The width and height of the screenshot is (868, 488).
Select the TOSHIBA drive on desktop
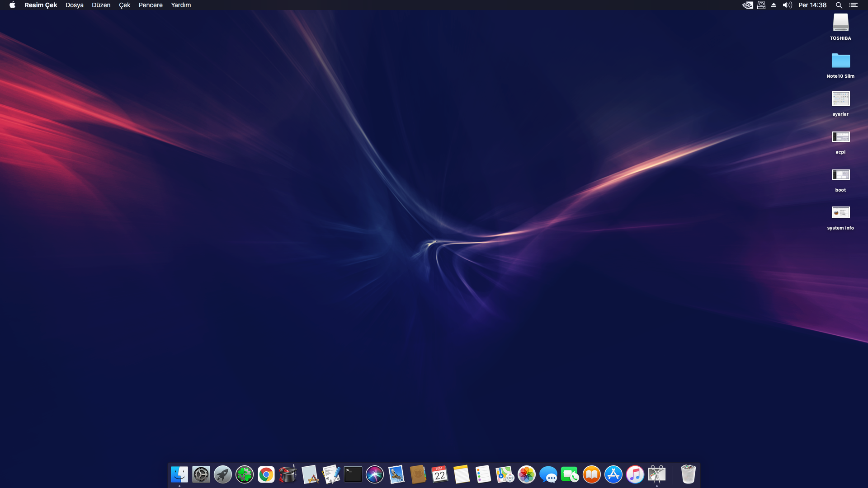pyautogui.click(x=840, y=23)
